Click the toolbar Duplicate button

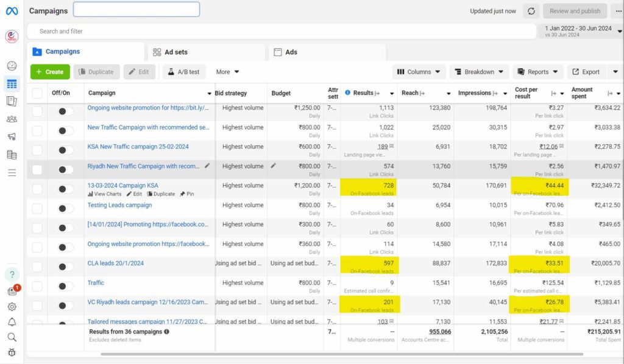tap(96, 72)
